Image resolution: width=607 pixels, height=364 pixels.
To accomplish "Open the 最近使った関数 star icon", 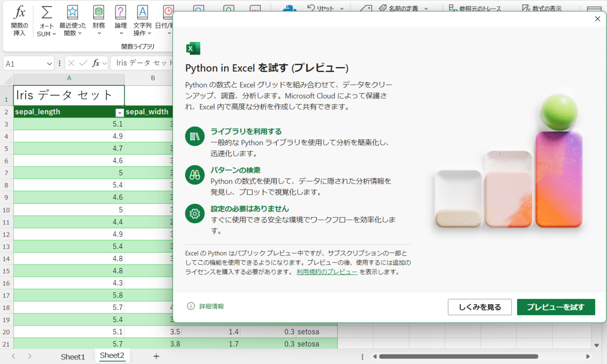I will point(73,12).
